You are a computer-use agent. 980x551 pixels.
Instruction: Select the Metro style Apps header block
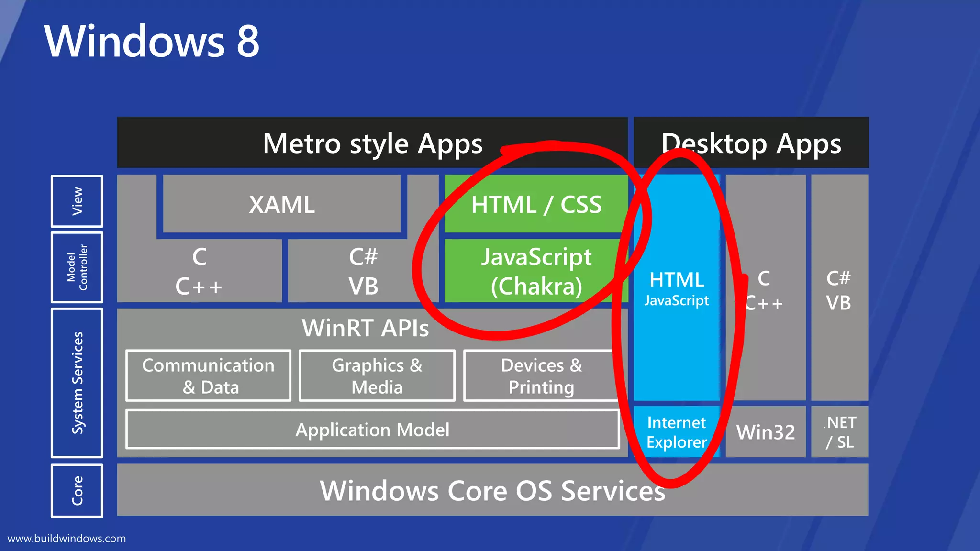click(372, 143)
